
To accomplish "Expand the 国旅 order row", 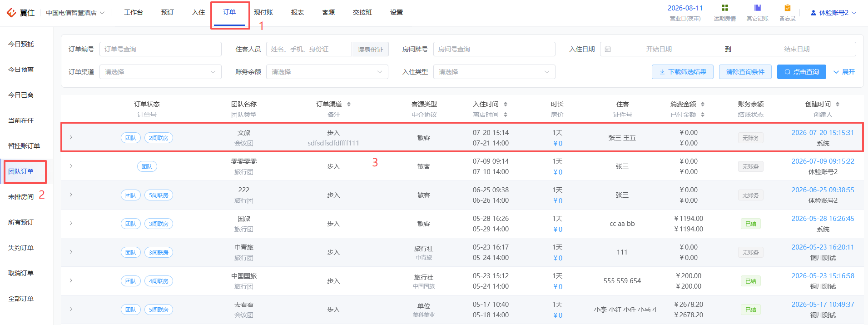I will 71,223.
